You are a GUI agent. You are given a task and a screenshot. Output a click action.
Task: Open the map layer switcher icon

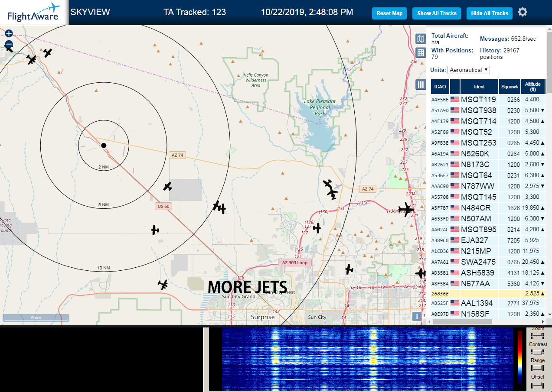point(420,39)
